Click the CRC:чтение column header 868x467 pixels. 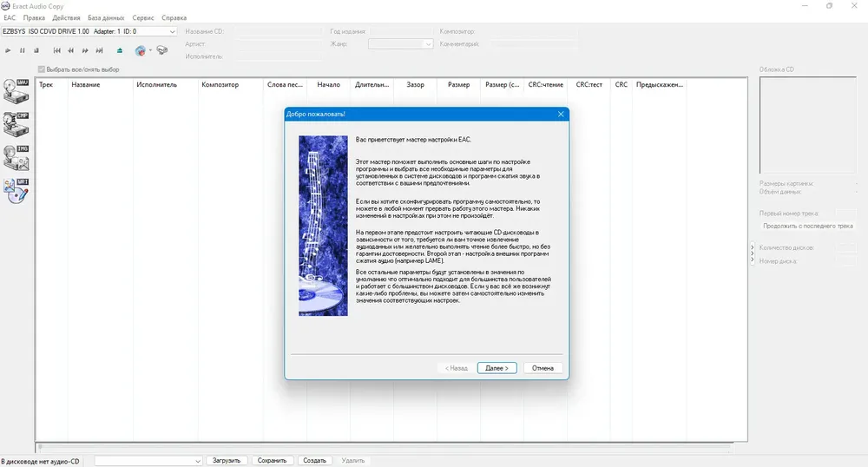[545, 85]
